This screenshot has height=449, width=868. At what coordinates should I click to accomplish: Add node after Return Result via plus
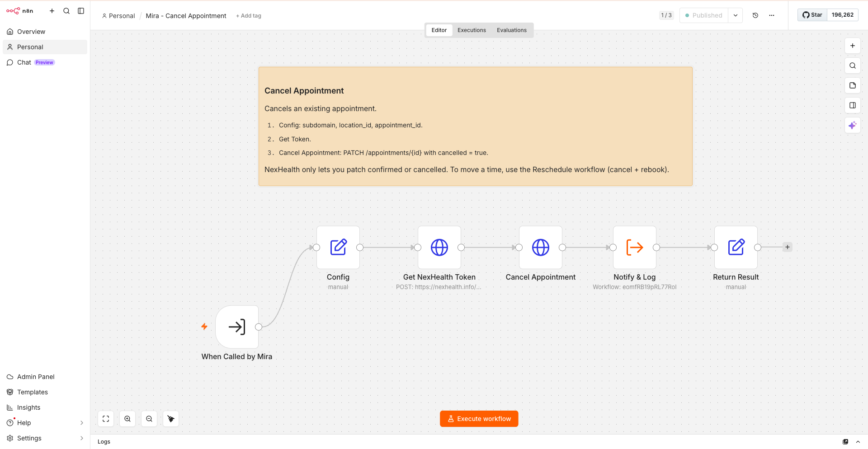coord(788,247)
